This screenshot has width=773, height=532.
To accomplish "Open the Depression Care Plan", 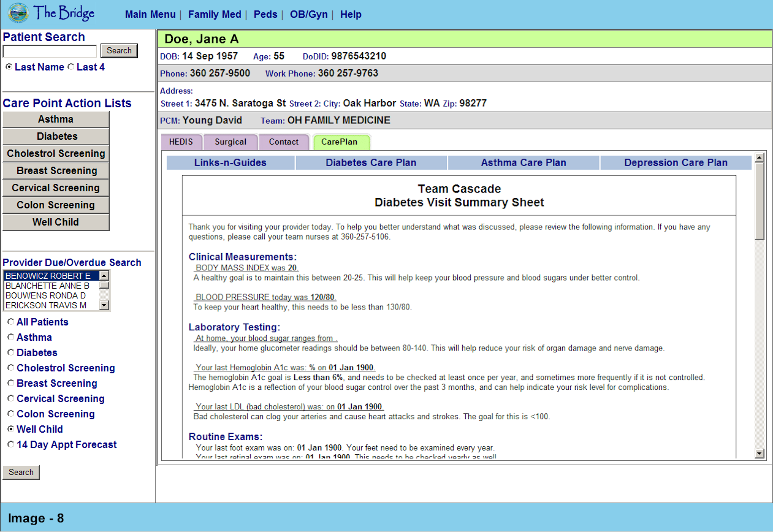I will pyautogui.click(x=676, y=162).
